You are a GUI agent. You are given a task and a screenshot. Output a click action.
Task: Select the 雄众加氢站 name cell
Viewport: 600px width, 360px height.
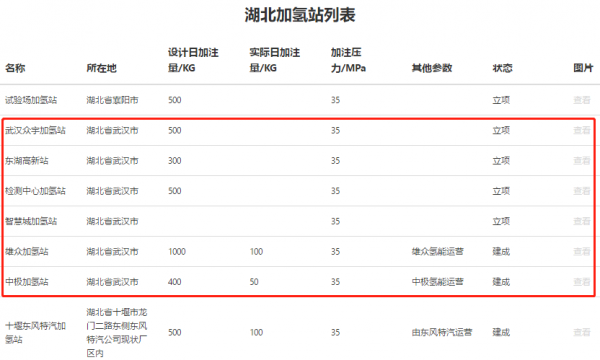(x=27, y=251)
